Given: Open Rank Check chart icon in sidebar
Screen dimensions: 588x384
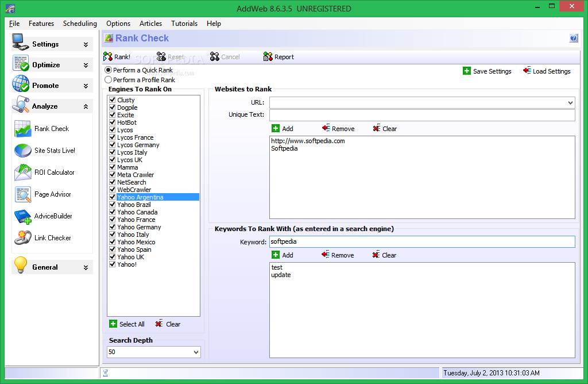Looking at the screenshot, I should tap(23, 129).
